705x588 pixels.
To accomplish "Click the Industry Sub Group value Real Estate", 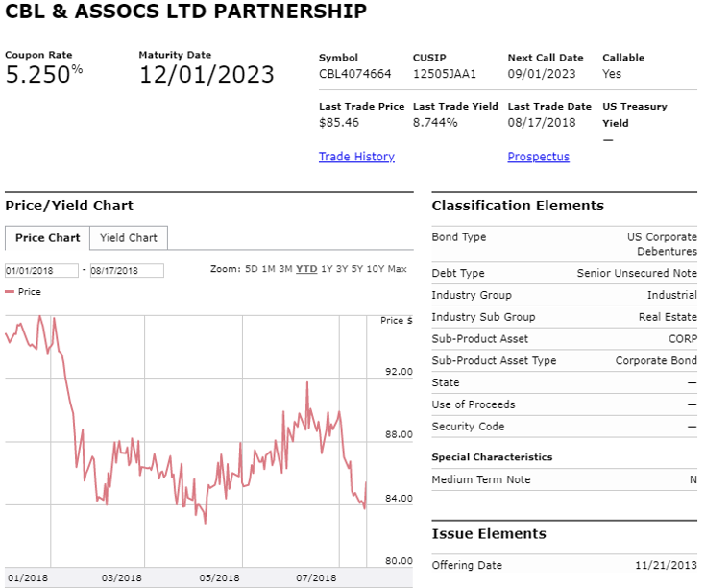I will point(668,317).
